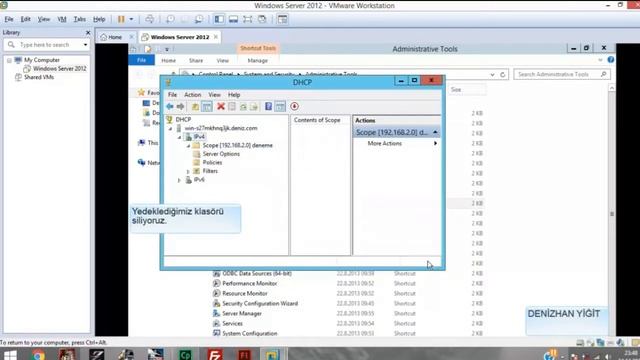Screen dimensions: 640x360
Task: Toggle Show/Hide Action Pane icon in DHCP toolbar
Action: click(x=280, y=107)
